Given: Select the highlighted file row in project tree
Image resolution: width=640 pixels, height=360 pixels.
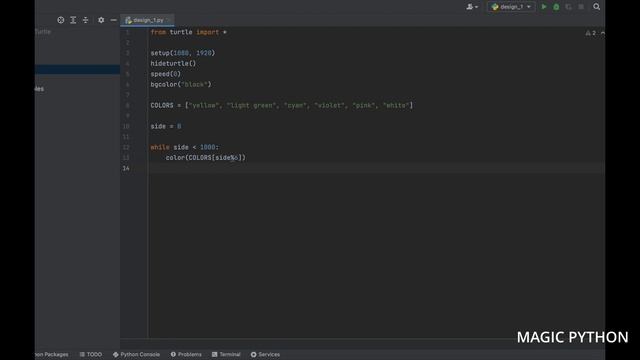Looking at the screenshot, I should 77,69.
